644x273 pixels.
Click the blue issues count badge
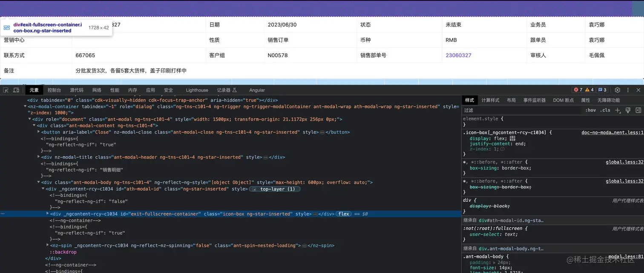(x=602, y=90)
